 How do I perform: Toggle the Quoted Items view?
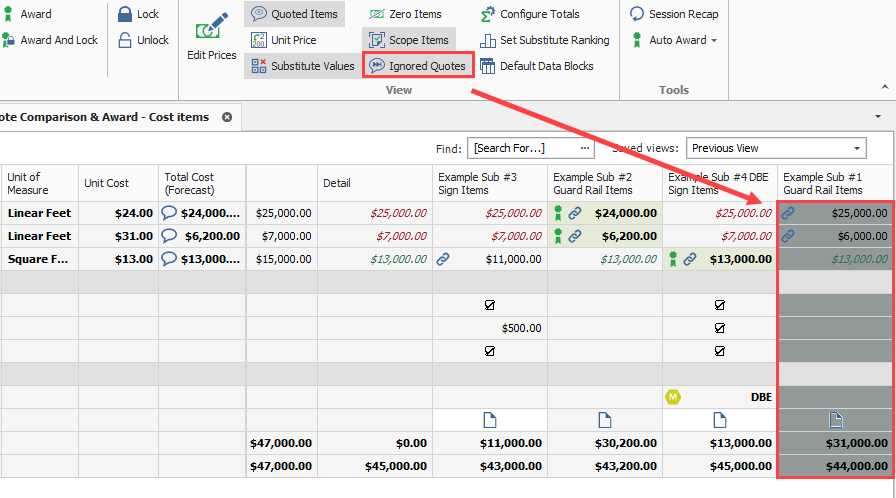click(295, 14)
